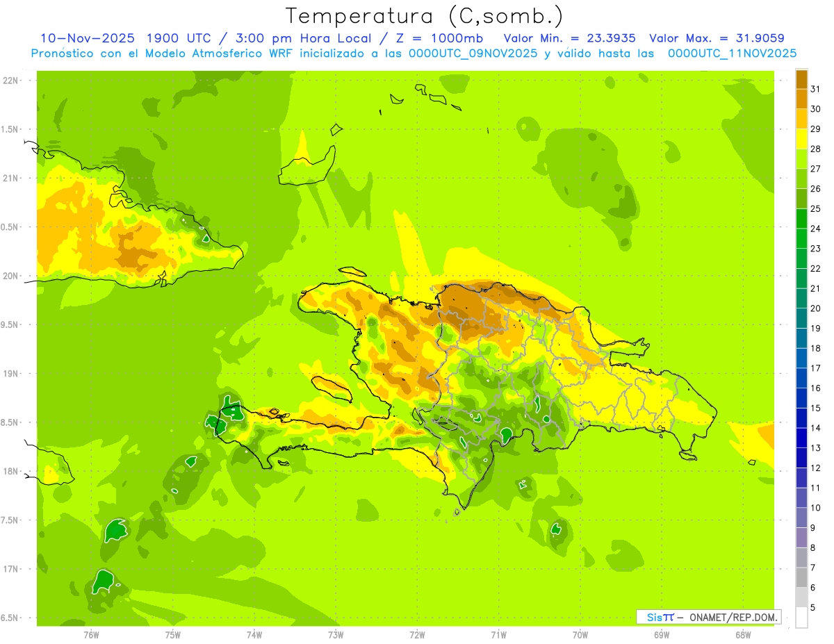Click the legend value 14
Screen dimensions: 834x644
pos(816,428)
